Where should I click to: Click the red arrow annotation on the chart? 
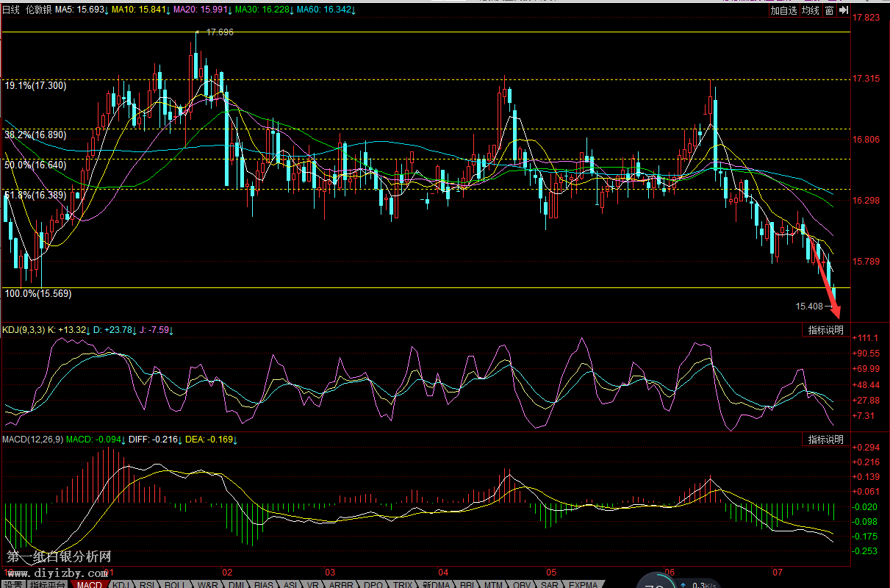pyautogui.click(x=827, y=276)
